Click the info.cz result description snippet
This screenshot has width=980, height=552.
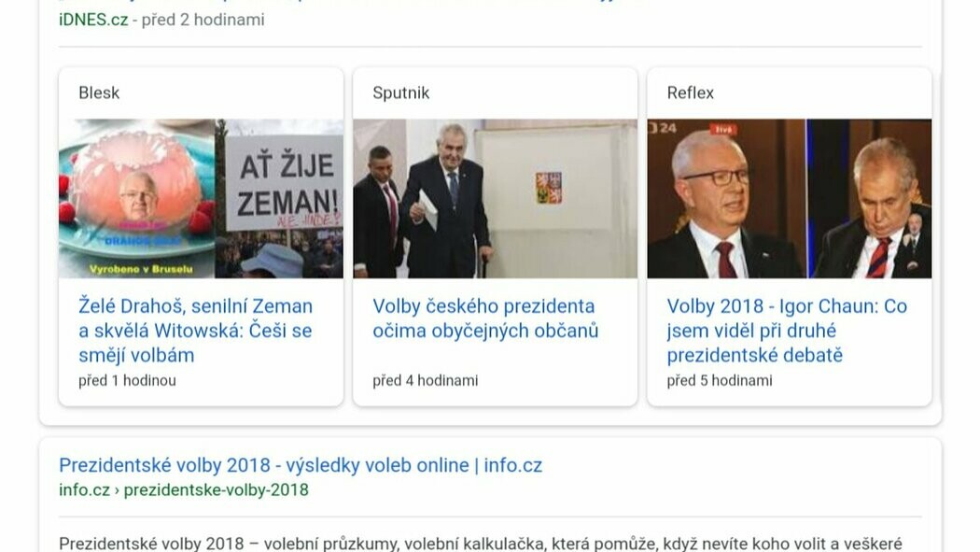(481, 544)
